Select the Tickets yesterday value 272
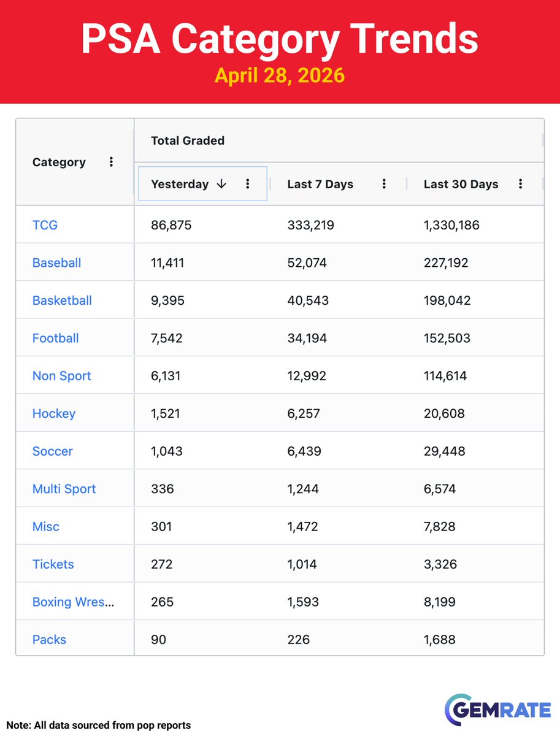Screen dimensions: 560x736 click(162, 564)
